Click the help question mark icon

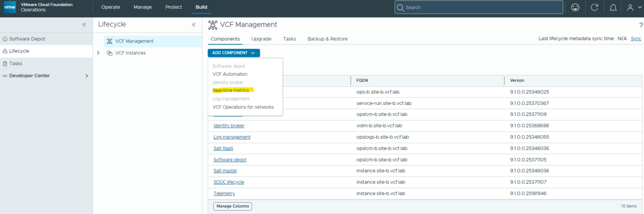pos(641,25)
